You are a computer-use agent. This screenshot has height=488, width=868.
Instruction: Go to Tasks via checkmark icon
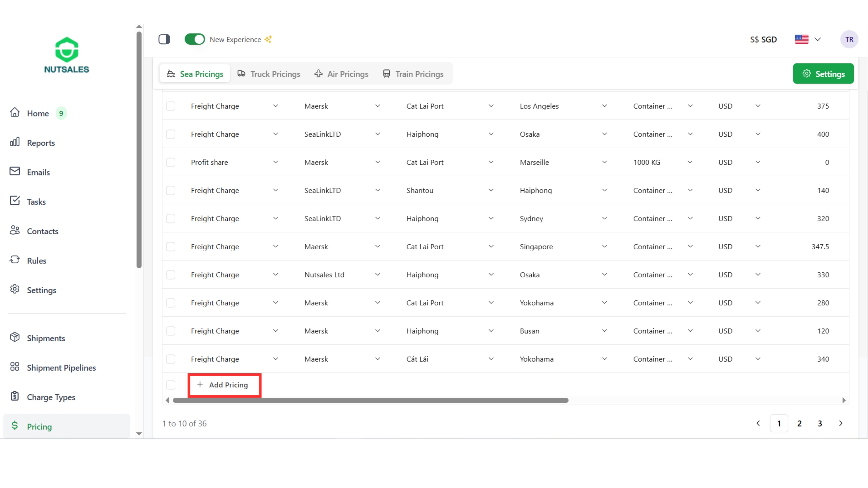tap(15, 201)
